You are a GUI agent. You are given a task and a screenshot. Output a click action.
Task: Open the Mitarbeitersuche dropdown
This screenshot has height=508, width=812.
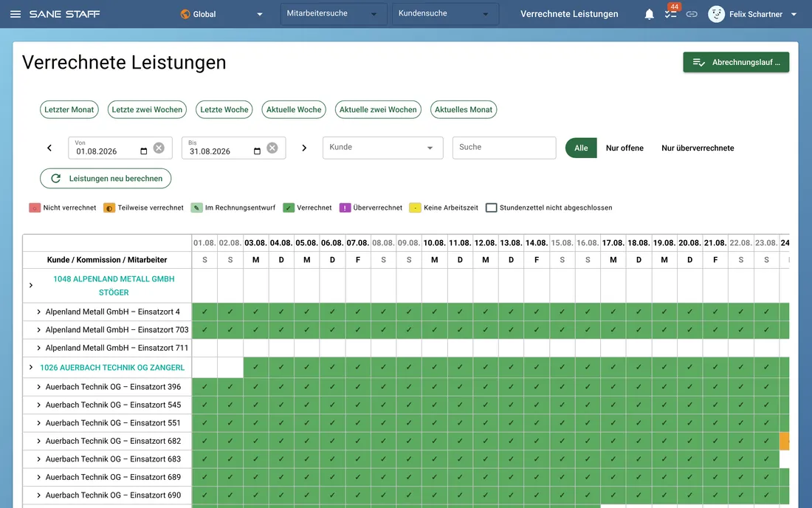point(334,14)
